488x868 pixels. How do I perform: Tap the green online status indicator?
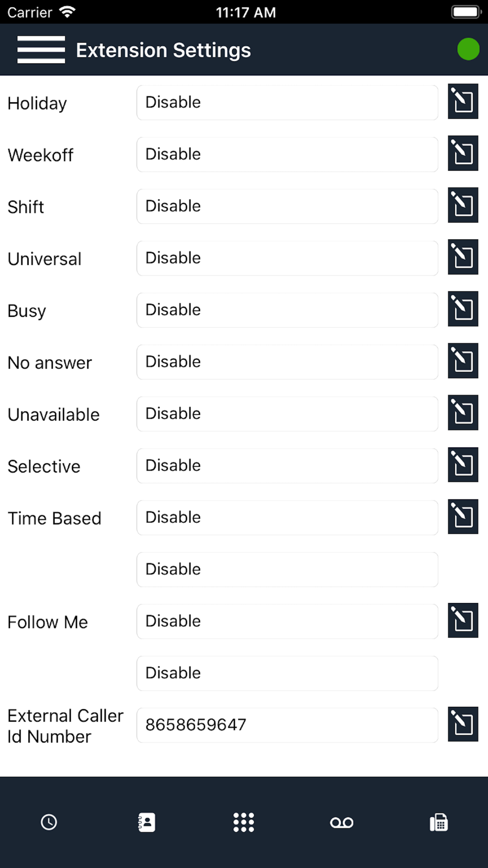click(468, 49)
